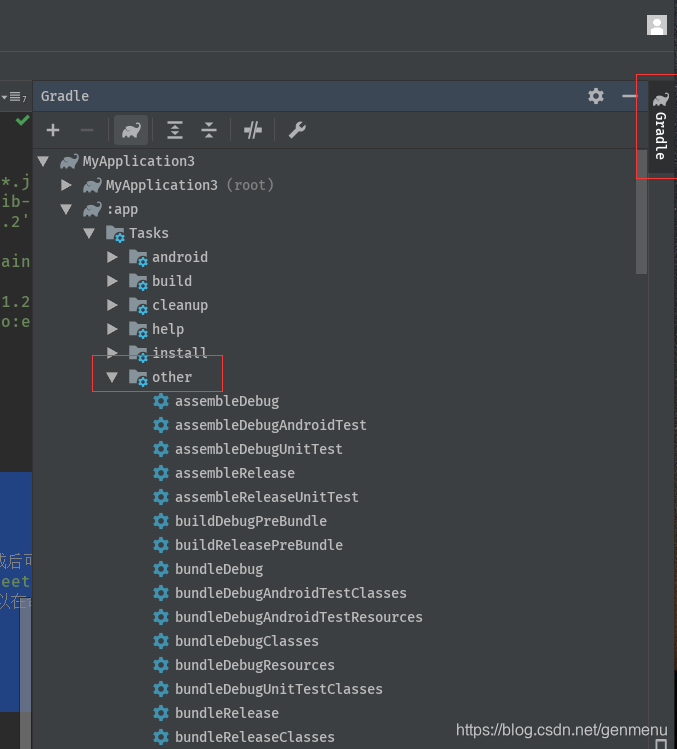Click the Collapse All toolbar icon
Screen dimensions: 677x749
(209, 130)
